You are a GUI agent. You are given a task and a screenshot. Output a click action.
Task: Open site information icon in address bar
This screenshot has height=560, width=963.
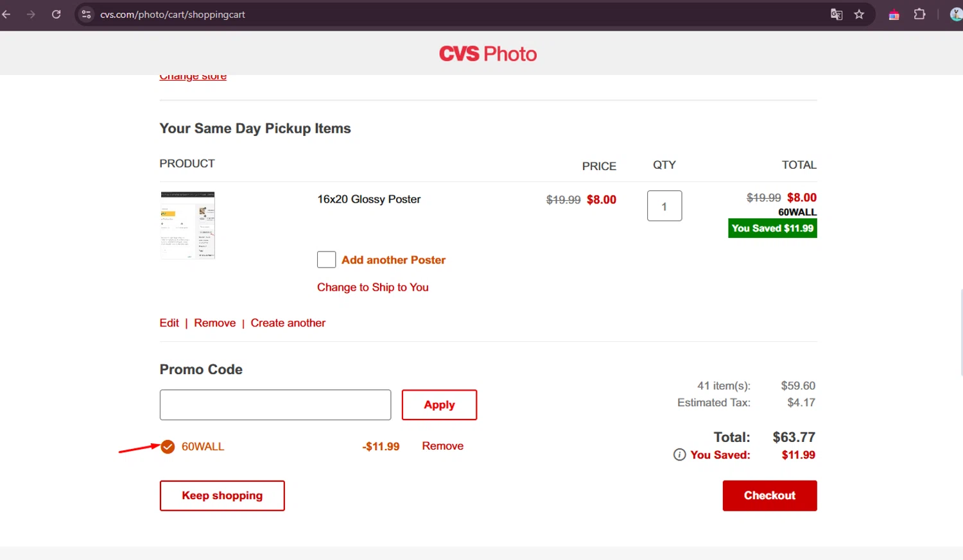(86, 14)
